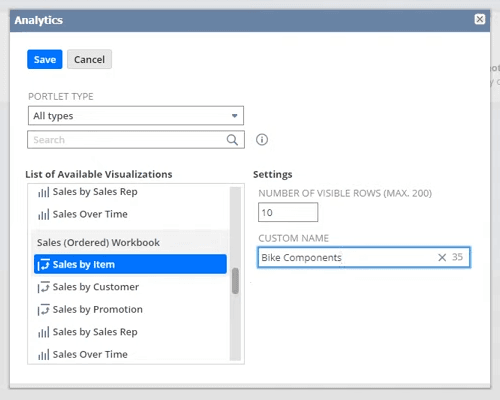This screenshot has width=500, height=400.
Task: Click the pivot icon of Sales by Item
Action: [44, 264]
